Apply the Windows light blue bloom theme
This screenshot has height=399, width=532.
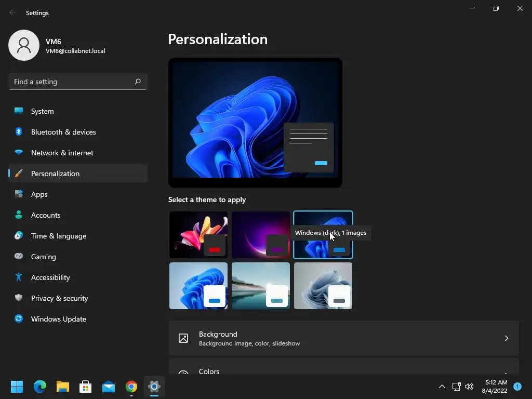pyautogui.click(x=198, y=286)
